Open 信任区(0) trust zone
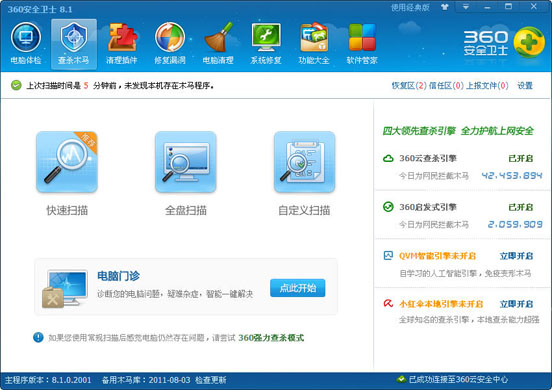Screen dimensions: 552x390 pyautogui.click(x=446, y=86)
